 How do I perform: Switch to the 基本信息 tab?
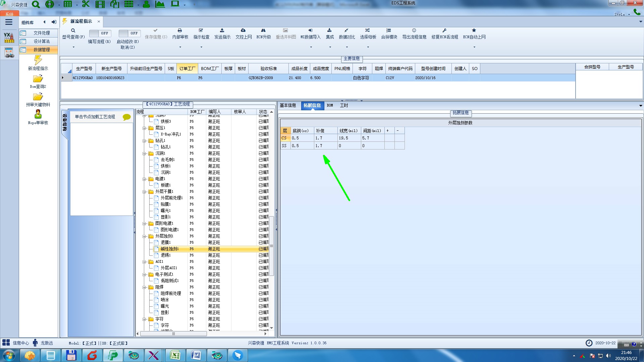click(288, 106)
